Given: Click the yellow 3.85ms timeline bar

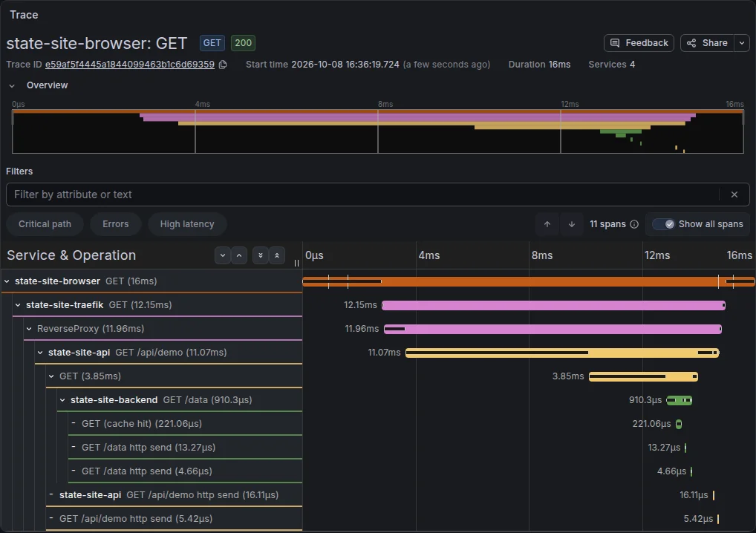Looking at the screenshot, I should pos(643,376).
